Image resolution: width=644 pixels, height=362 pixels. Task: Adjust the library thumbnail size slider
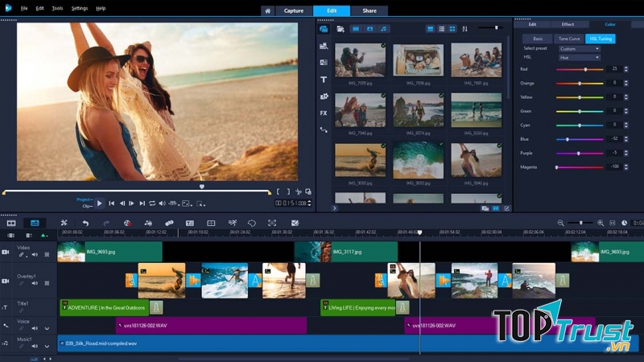(491, 28)
